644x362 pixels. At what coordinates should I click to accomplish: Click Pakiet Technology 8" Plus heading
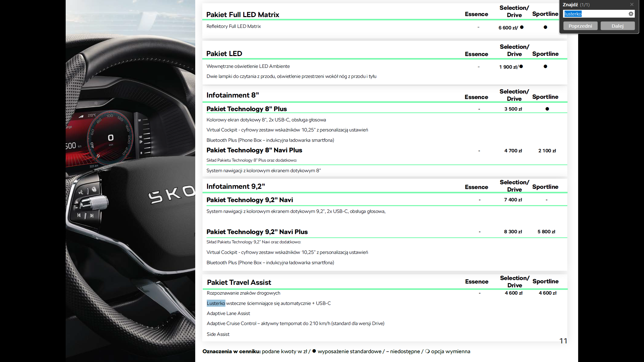(x=247, y=109)
